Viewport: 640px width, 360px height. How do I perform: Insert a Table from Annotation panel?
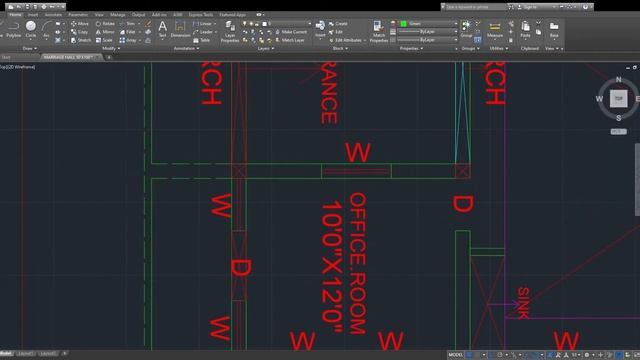[202, 40]
